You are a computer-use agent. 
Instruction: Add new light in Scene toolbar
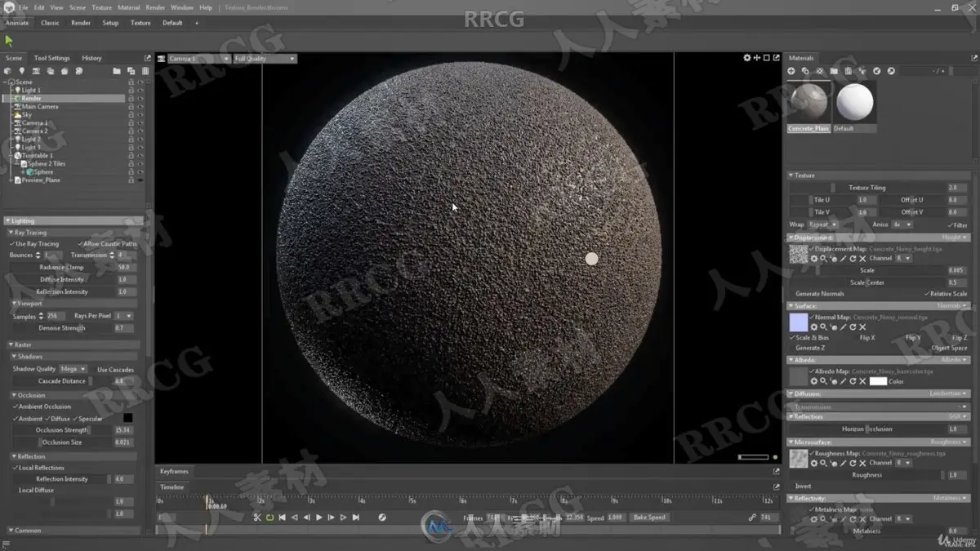coord(22,71)
